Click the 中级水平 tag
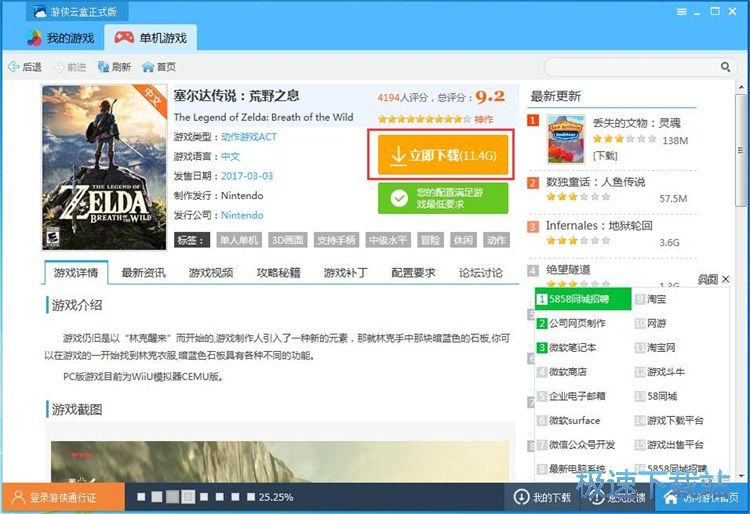The height and width of the screenshot is (514, 750). [388, 240]
